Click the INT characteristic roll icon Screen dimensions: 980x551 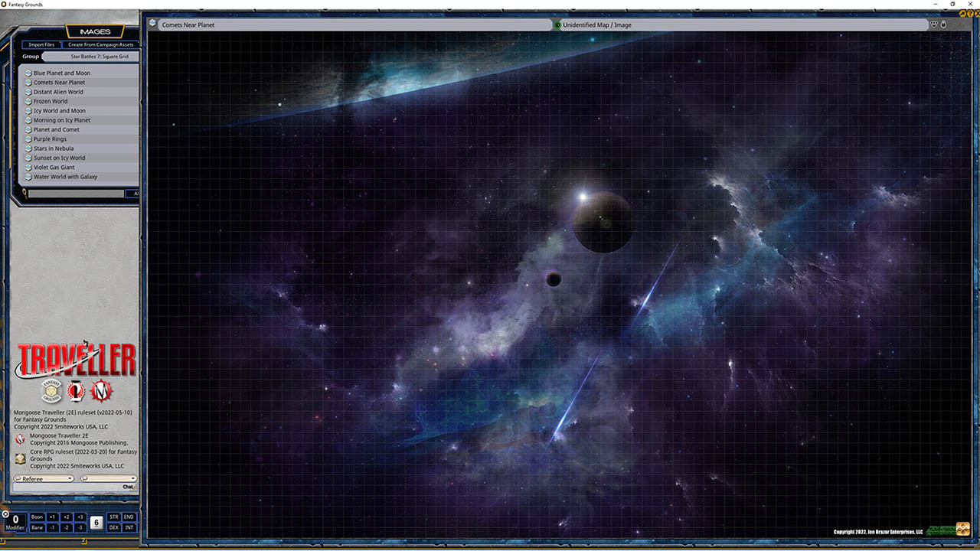tap(129, 527)
